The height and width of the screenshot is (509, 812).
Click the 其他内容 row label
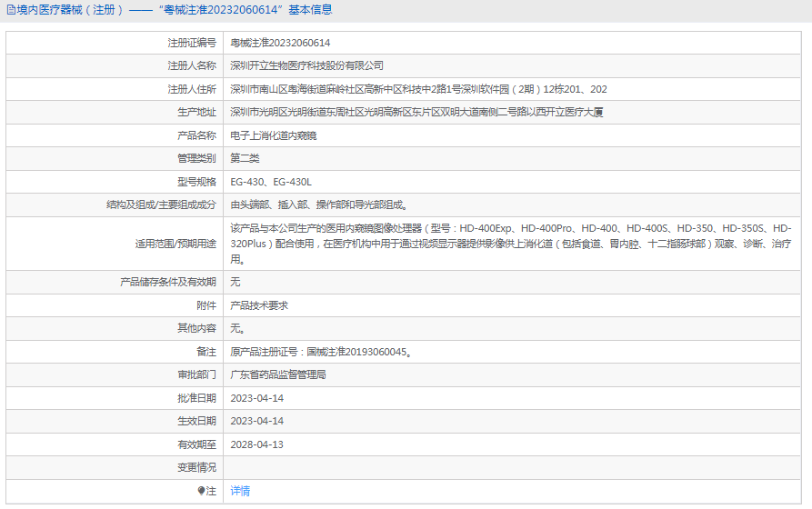click(x=196, y=328)
